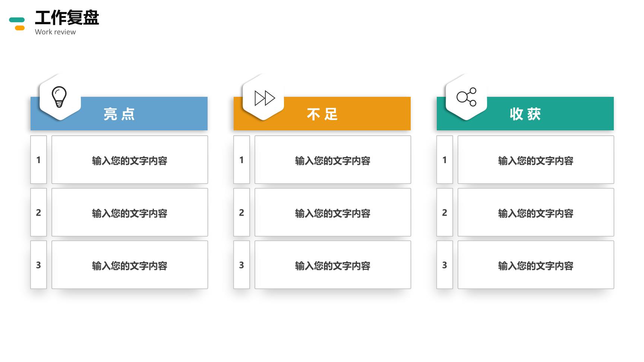
Task: Click the share nodes icon in the green header
Action: [x=467, y=97]
